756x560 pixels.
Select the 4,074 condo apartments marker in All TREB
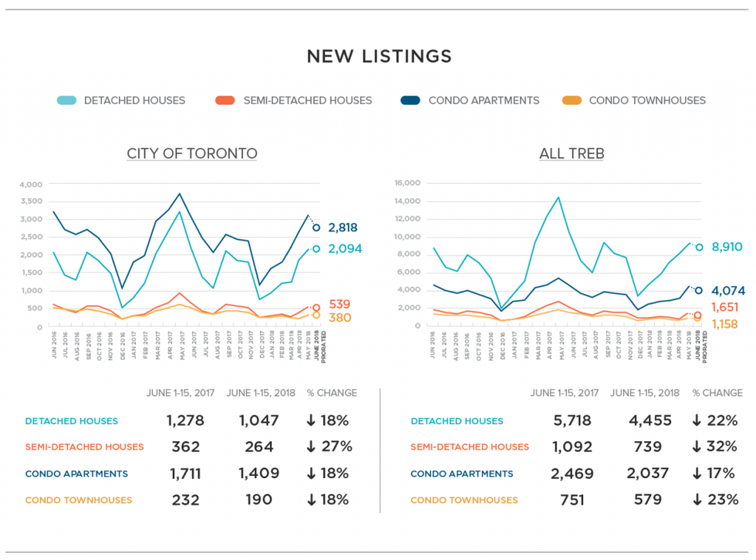(x=699, y=291)
